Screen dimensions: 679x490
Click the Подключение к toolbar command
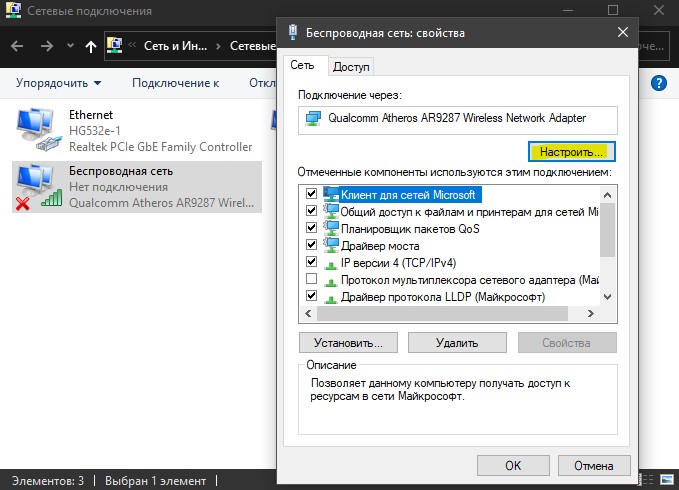(175, 83)
